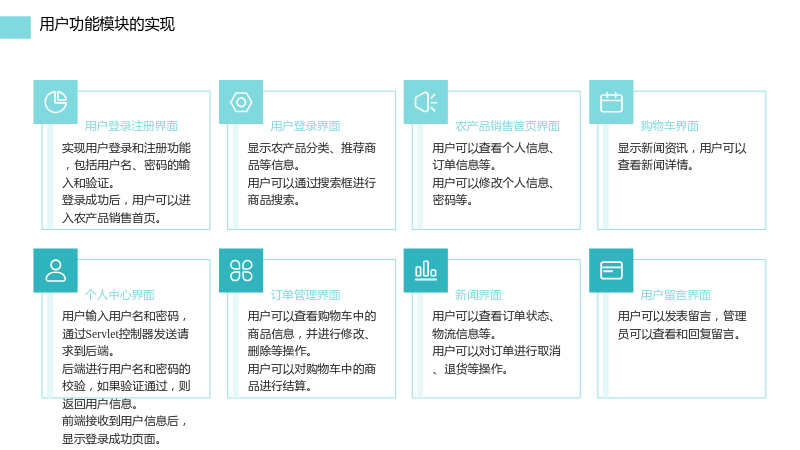Select the 购物车界面 heading
The image size is (800, 450).
click(669, 126)
